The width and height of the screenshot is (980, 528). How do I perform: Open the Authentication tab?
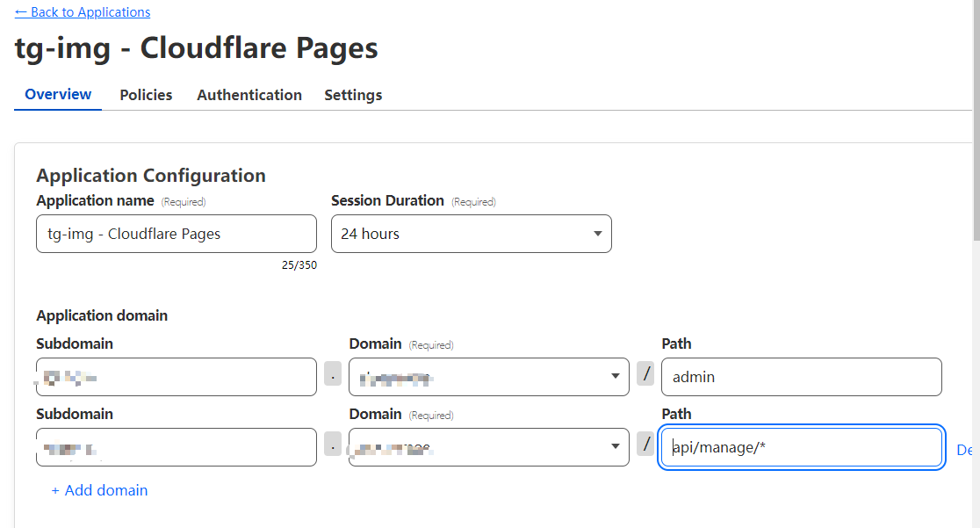click(249, 95)
